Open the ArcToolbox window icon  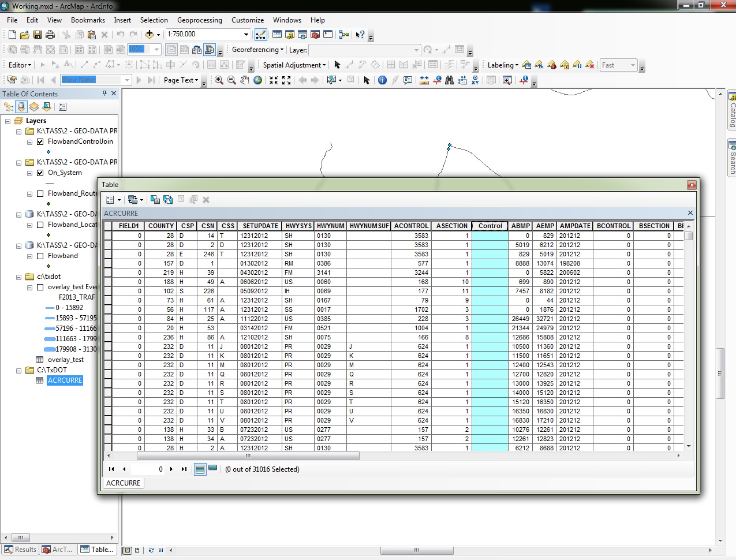[x=315, y=35]
